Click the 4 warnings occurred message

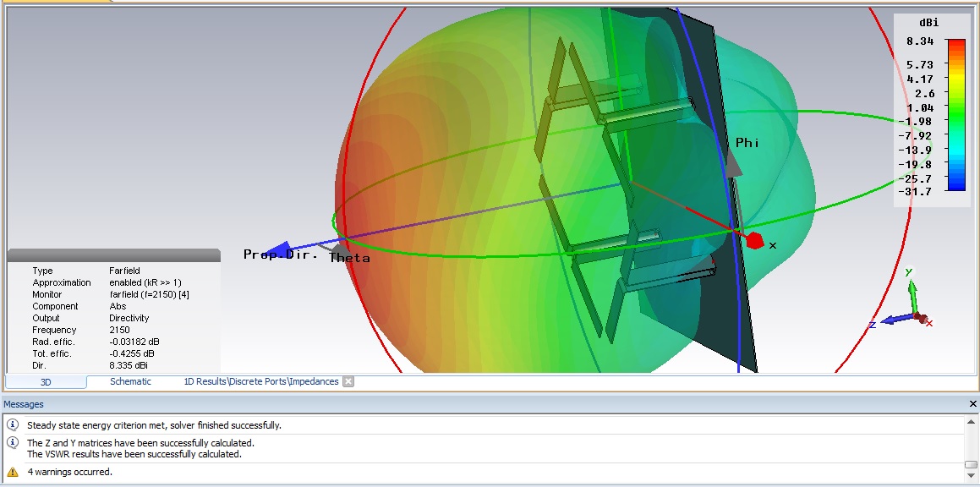[70, 472]
